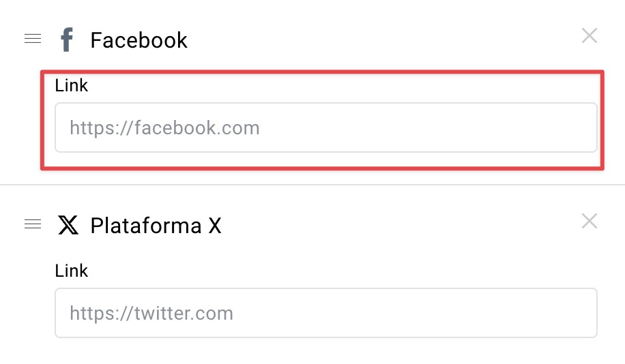This screenshot has width=625, height=364.
Task: Select the hamburger handle on the Plataforma X row
Action: [x=33, y=224]
